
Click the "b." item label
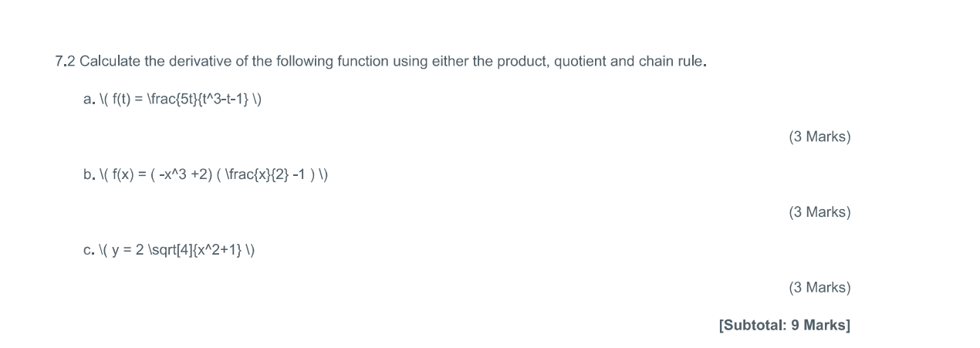click(x=89, y=175)
